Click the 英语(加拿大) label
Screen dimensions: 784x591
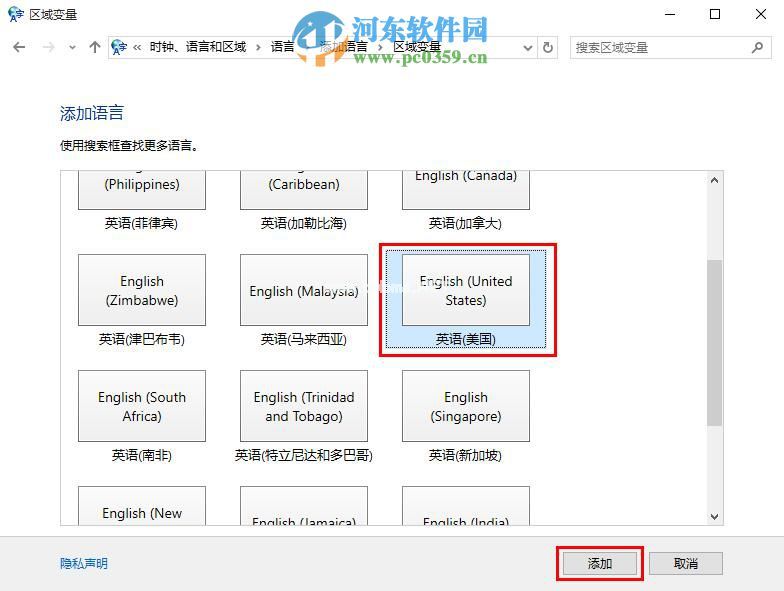point(465,223)
